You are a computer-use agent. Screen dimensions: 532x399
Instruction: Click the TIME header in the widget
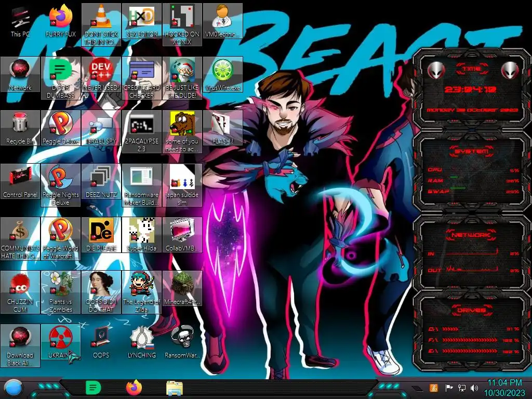472,69
